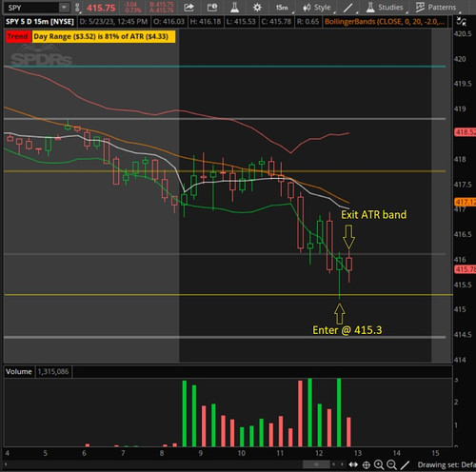The image size is (476, 472).
Task: Click the high value H: 416.18
Action: 206,22
